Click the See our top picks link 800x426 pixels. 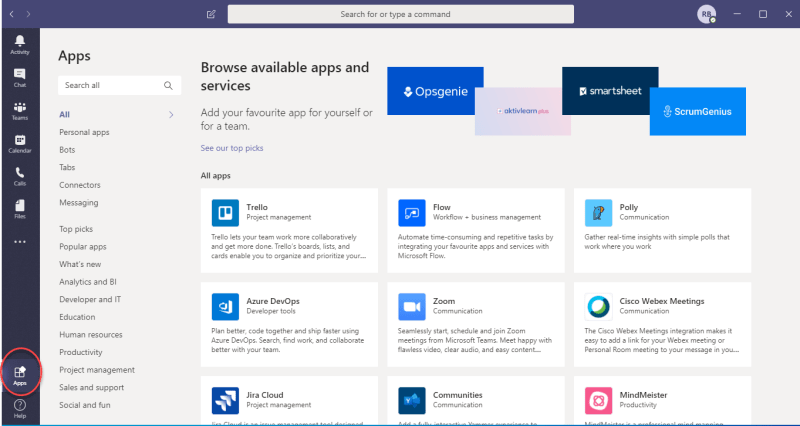pos(232,148)
